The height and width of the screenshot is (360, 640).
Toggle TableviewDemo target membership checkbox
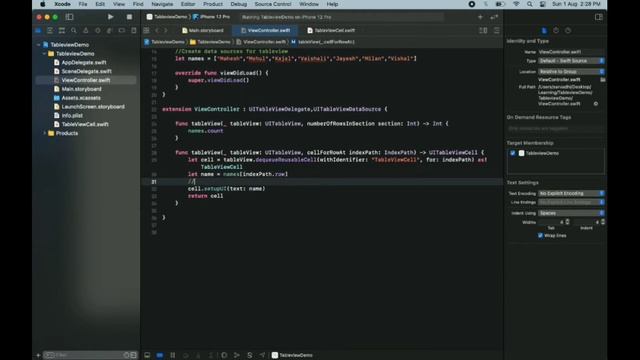pyautogui.click(x=513, y=153)
